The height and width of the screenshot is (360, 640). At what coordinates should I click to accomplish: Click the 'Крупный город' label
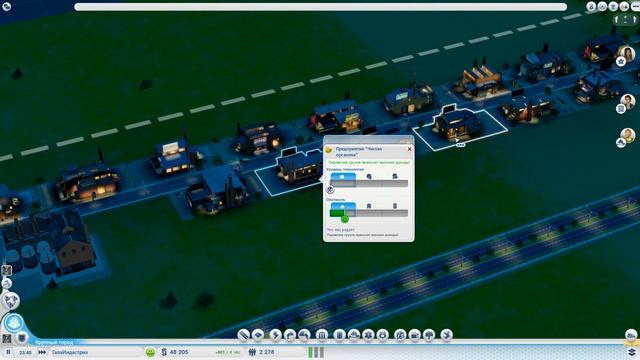[x=55, y=342]
